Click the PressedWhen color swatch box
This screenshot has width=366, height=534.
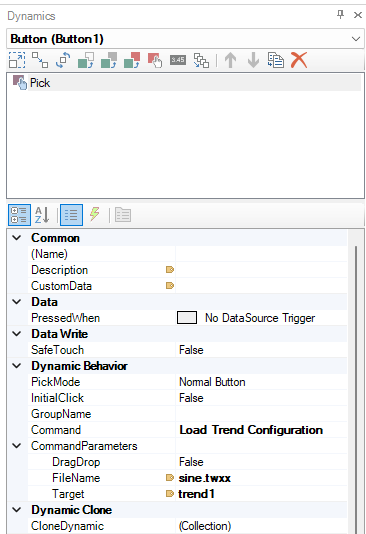point(187,318)
